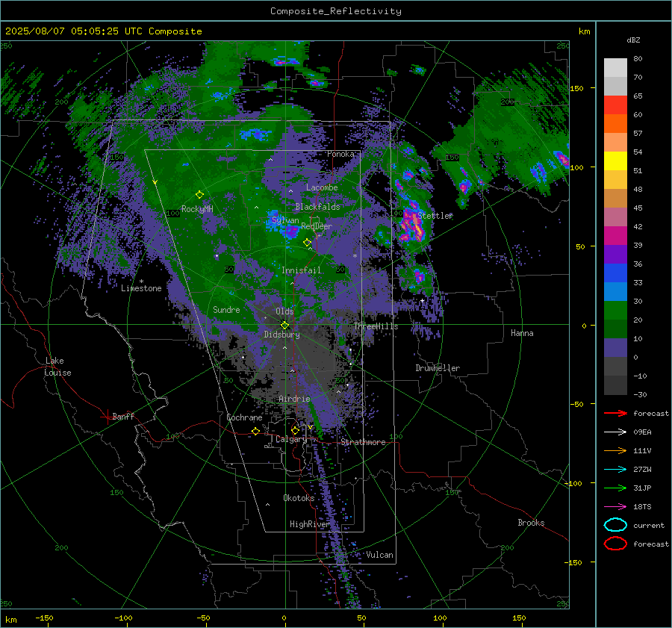This screenshot has height=628, width=672.
Task: Click the Lacombe city label
Action: (x=322, y=187)
